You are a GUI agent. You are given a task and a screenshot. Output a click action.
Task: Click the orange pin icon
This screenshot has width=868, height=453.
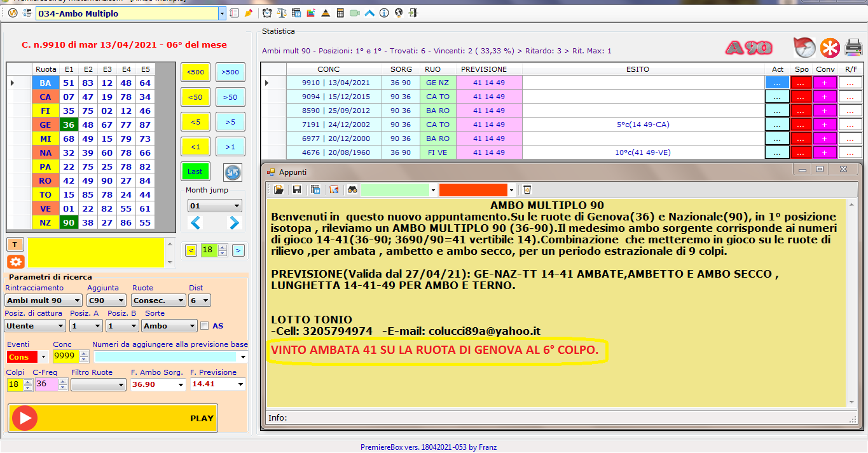coord(249,13)
